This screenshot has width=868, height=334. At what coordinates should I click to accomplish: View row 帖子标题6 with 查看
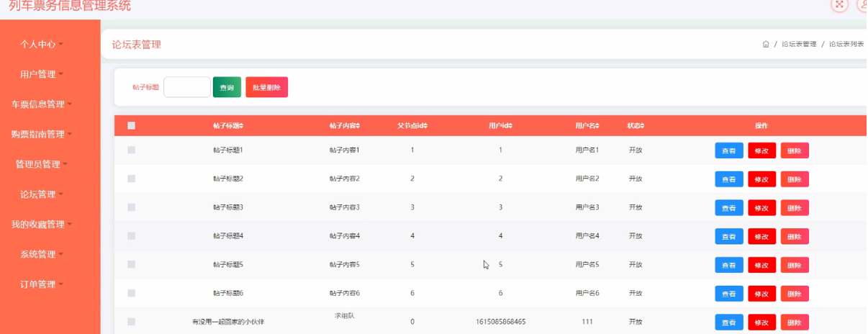point(729,294)
